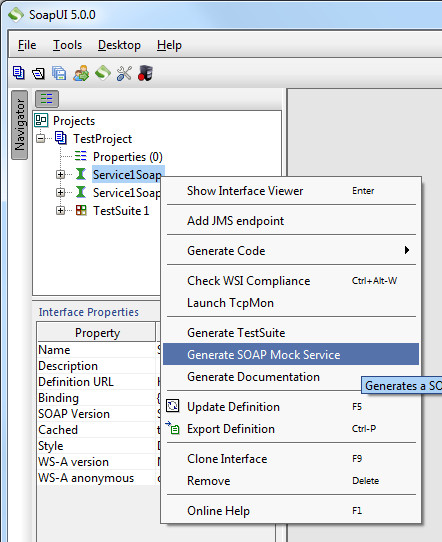
Task: Choose Check WSI Compliance
Action: (x=291, y=281)
